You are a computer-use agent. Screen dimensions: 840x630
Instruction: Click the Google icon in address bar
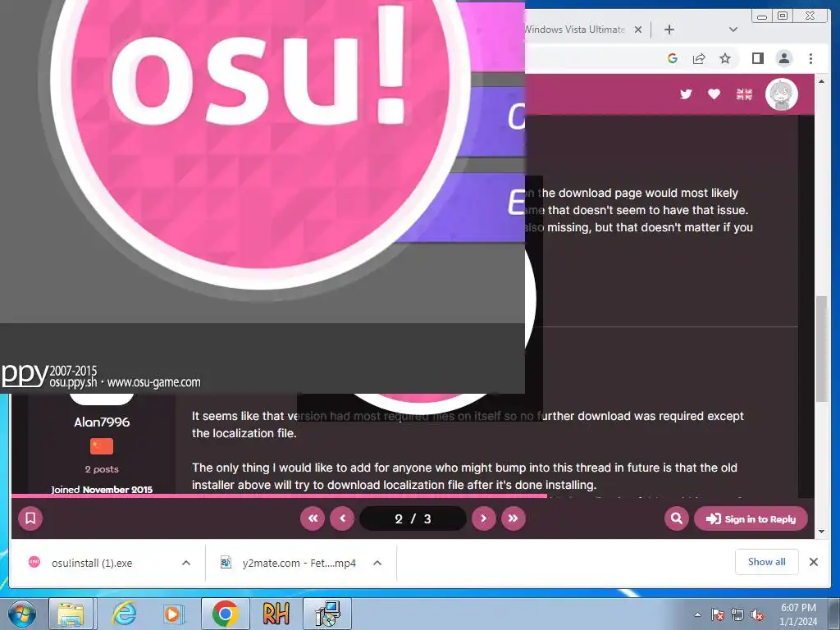tap(673, 58)
